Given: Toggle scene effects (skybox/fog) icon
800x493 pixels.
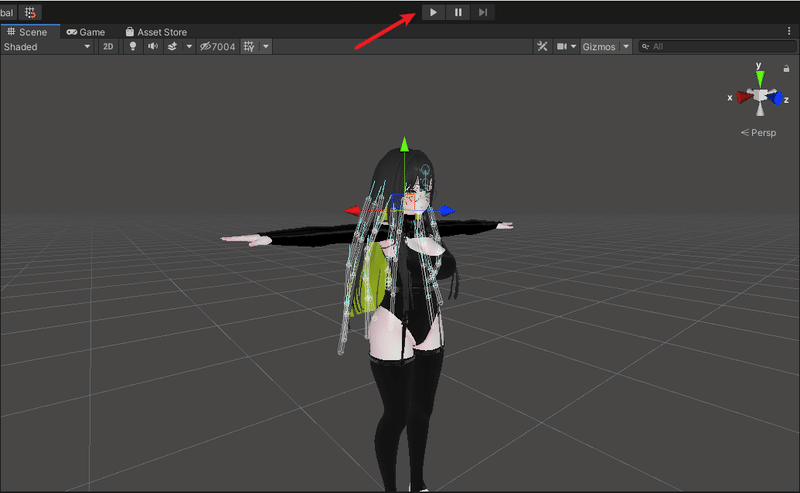Looking at the screenshot, I should tap(172, 46).
